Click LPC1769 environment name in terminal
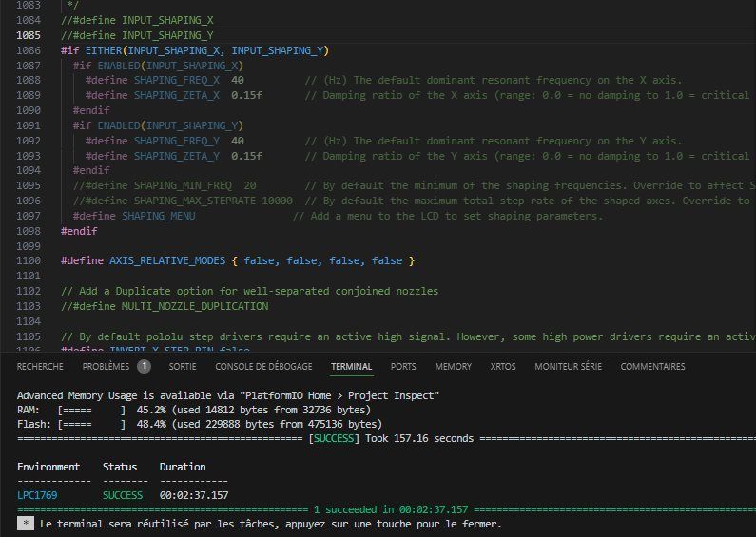 point(37,495)
